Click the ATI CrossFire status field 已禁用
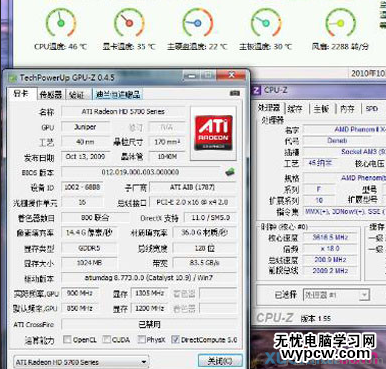 [149, 324]
